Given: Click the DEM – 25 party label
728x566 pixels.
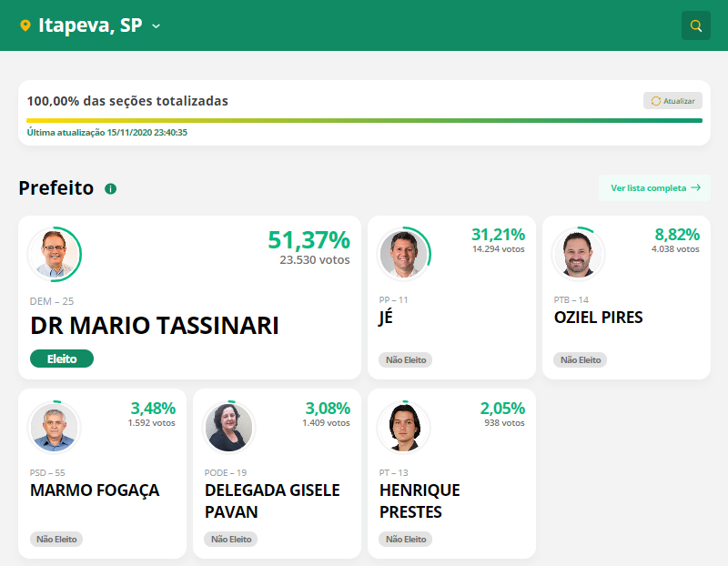Looking at the screenshot, I should [52, 301].
